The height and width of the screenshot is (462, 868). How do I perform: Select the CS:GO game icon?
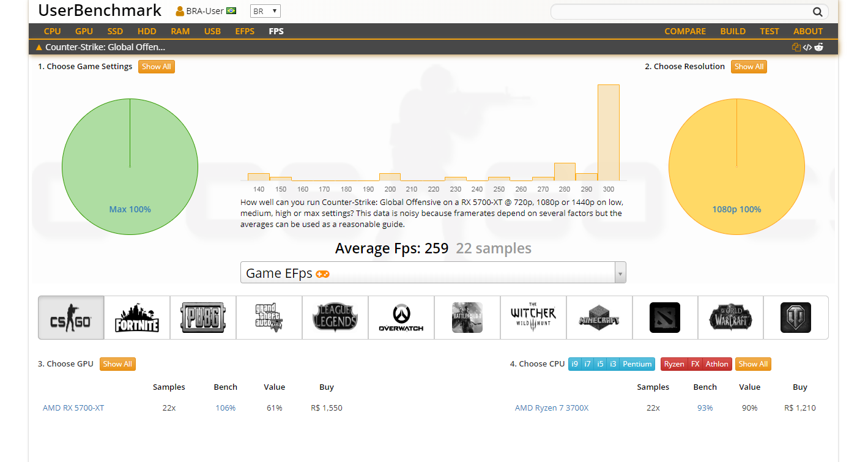(71, 318)
